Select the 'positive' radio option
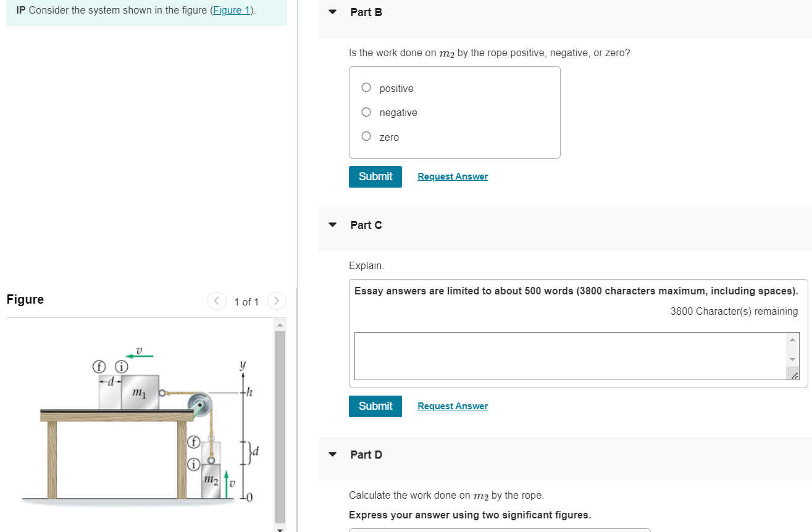 [x=366, y=88]
